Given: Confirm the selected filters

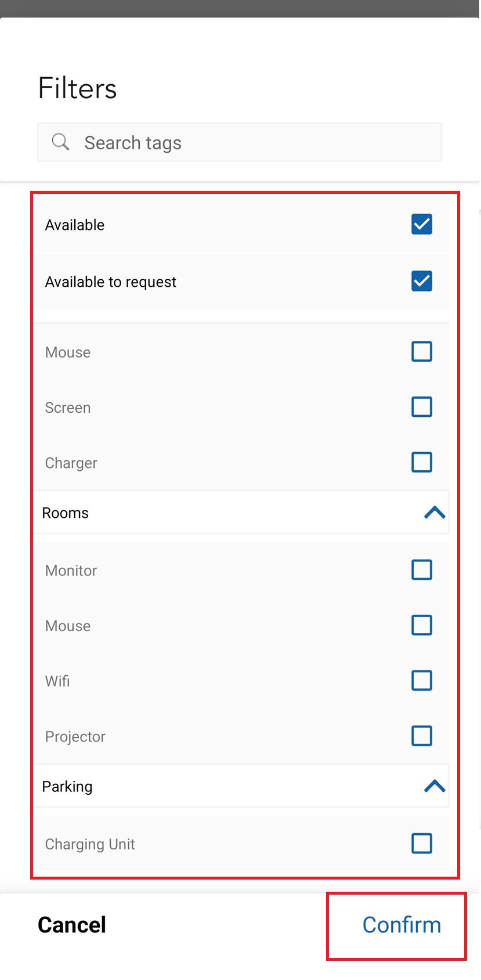Looking at the screenshot, I should click(402, 925).
